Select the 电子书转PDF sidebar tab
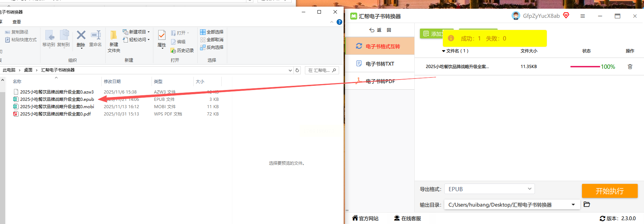The height and width of the screenshot is (224, 644). [x=379, y=81]
